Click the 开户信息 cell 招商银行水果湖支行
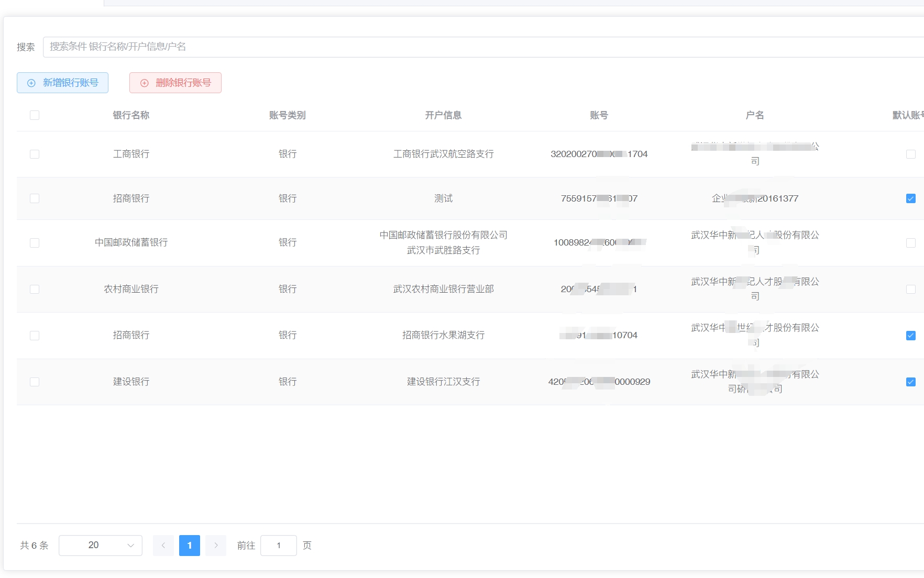This screenshot has height=578, width=924. (443, 336)
